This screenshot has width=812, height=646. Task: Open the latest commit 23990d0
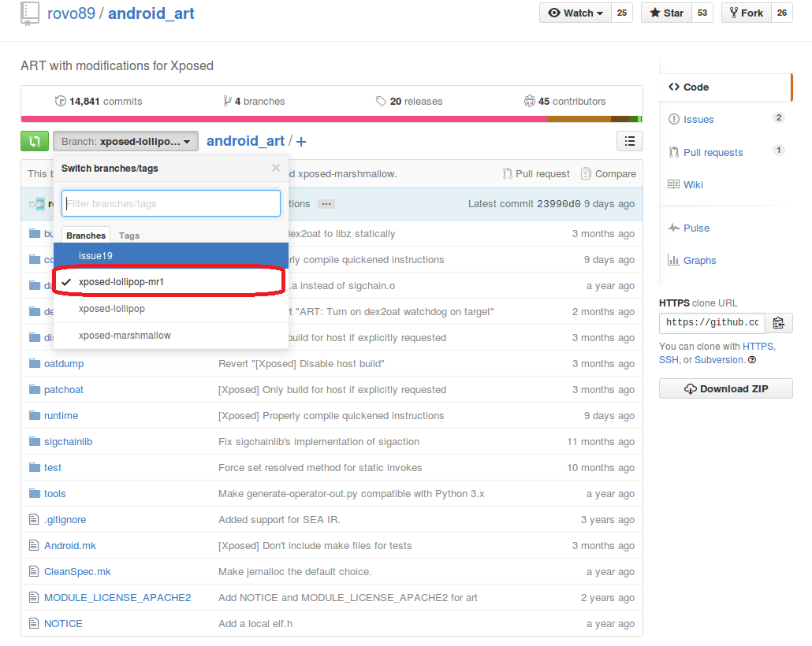559,204
